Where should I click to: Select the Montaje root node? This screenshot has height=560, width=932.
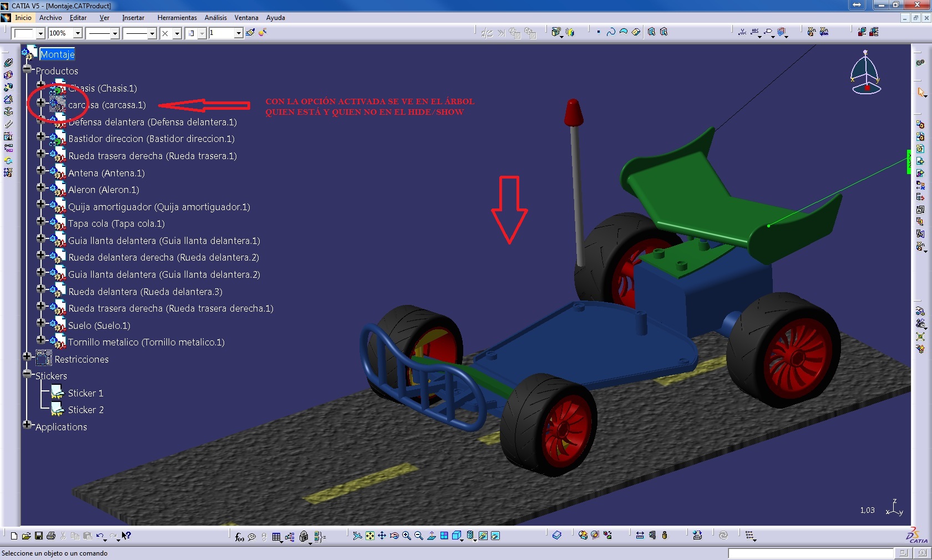tap(57, 54)
